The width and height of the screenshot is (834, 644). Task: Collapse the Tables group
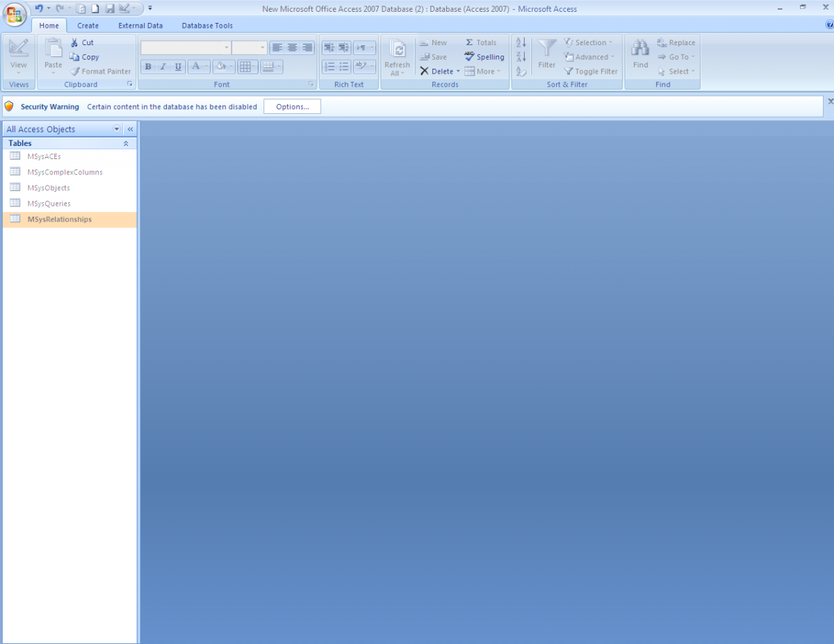pos(126,143)
